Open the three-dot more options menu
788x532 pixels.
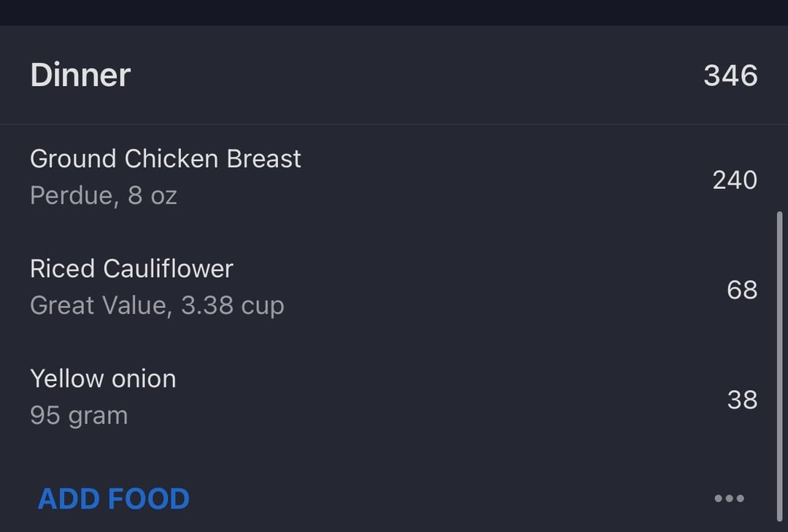[729, 498]
